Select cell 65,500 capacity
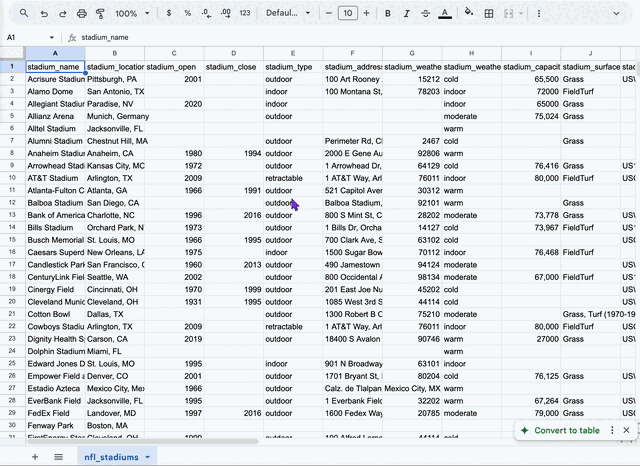The height and width of the screenshot is (466, 640). pos(531,79)
